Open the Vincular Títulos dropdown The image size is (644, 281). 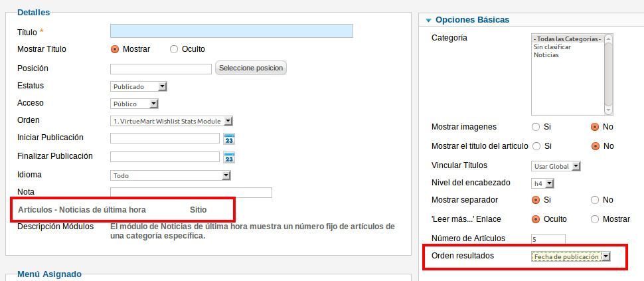[x=556, y=166]
